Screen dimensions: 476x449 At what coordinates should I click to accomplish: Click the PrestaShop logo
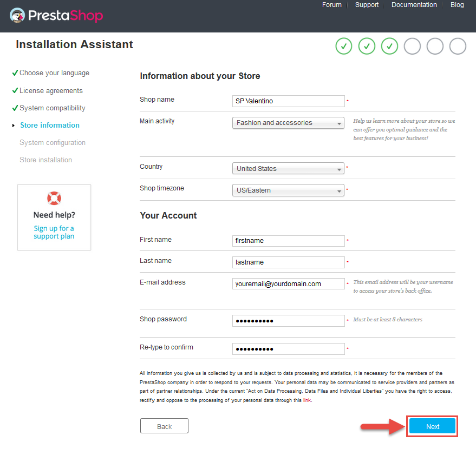pos(56,16)
